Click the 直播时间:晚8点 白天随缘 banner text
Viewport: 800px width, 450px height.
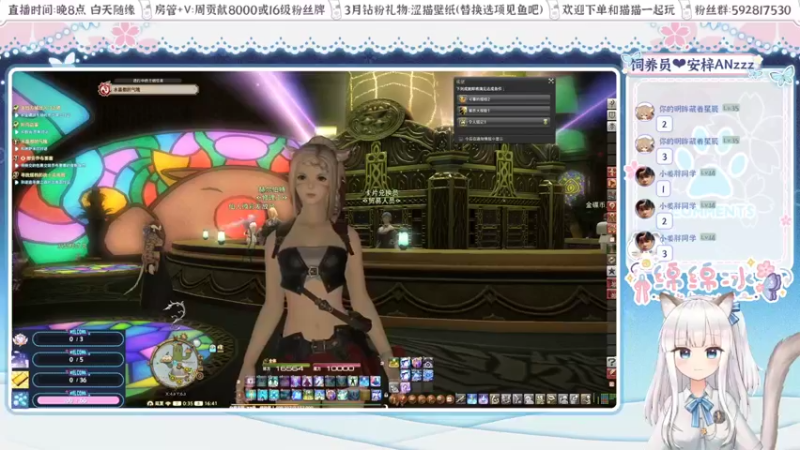72,10
